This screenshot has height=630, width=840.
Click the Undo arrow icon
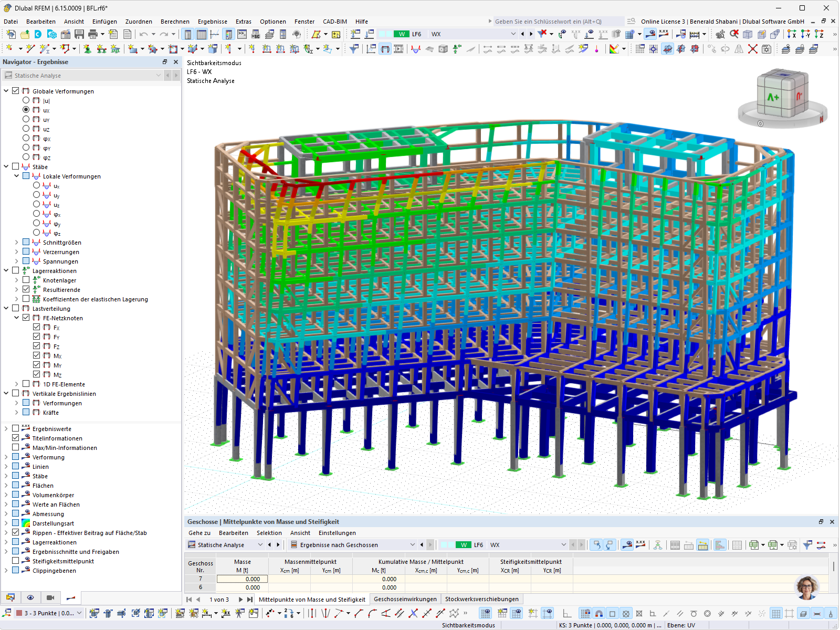pos(143,34)
